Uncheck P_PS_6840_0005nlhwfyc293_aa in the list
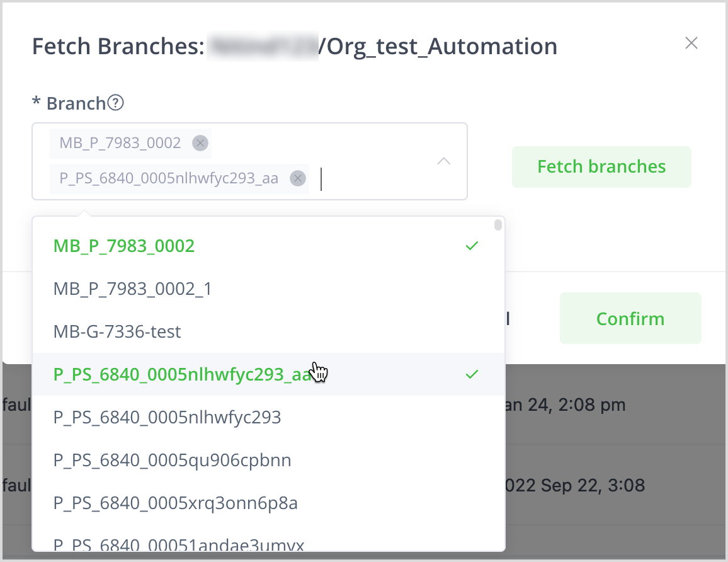 point(472,374)
